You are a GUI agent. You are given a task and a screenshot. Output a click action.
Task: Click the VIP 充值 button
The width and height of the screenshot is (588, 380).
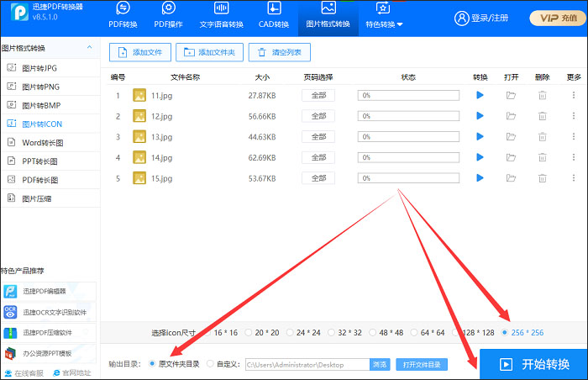coord(558,18)
